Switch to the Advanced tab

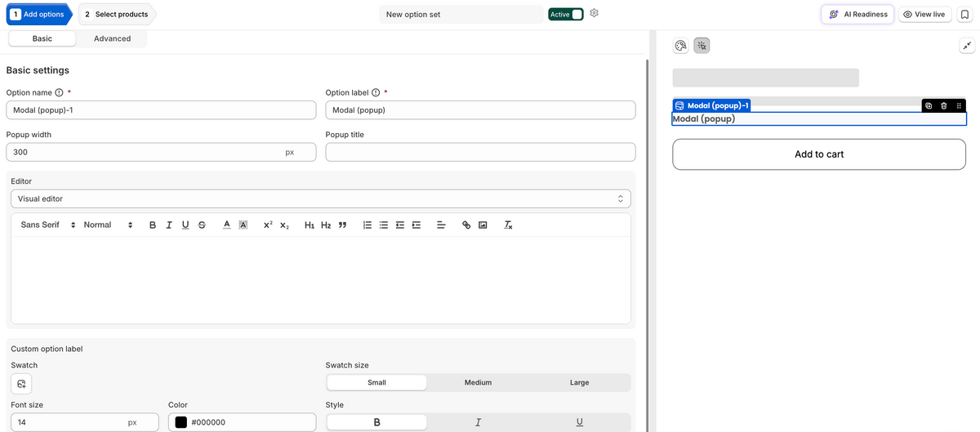[112, 38]
